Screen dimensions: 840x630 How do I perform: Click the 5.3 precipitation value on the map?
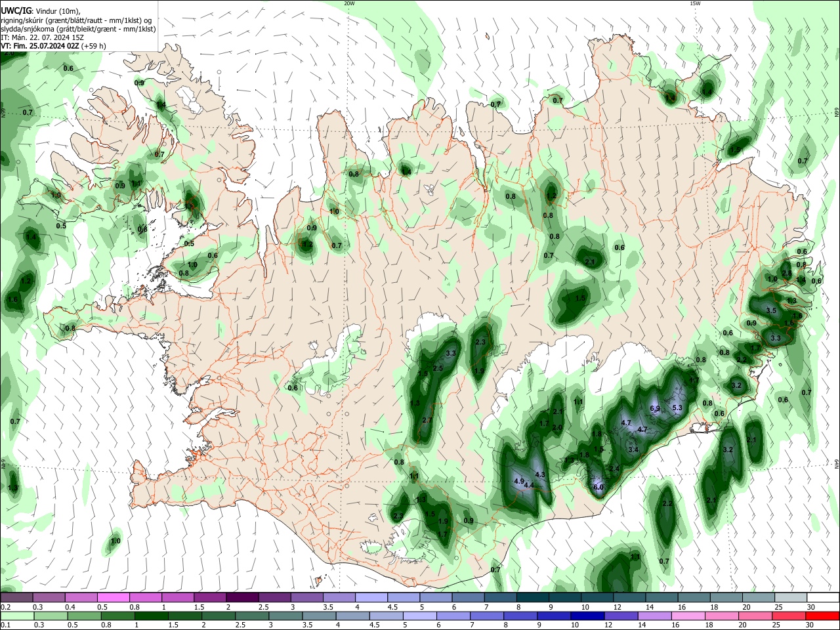pos(677,408)
